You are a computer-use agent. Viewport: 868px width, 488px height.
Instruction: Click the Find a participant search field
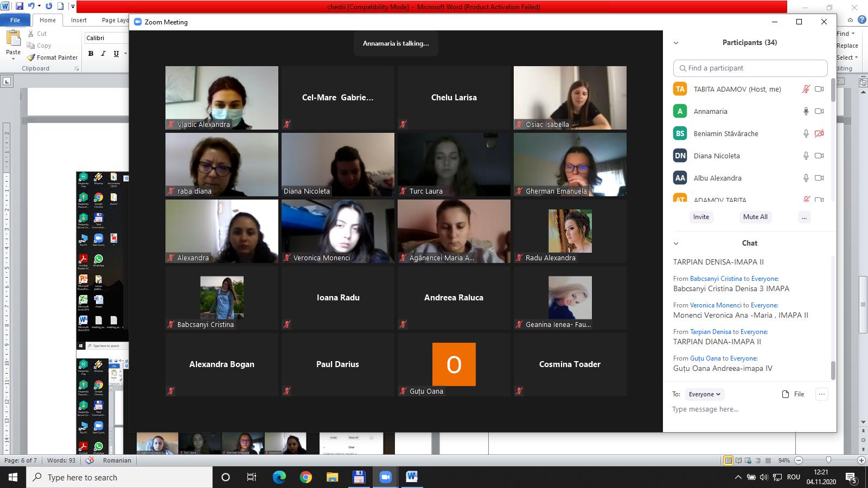750,68
